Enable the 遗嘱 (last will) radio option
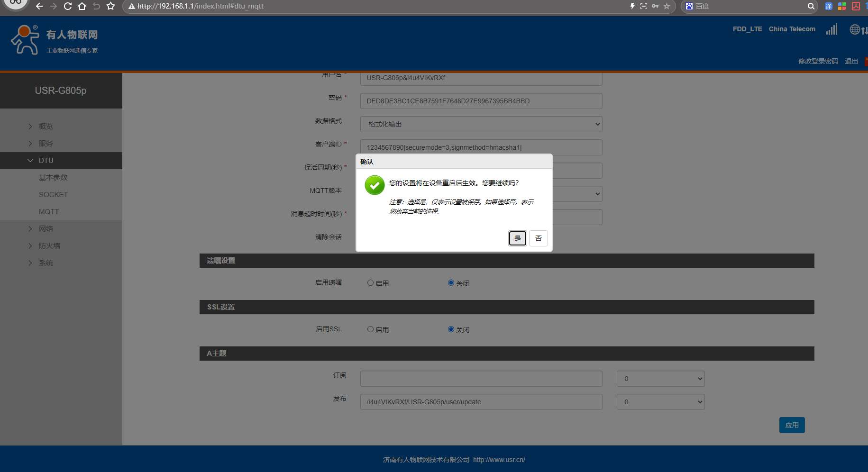The image size is (868, 472). pos(371,283)
